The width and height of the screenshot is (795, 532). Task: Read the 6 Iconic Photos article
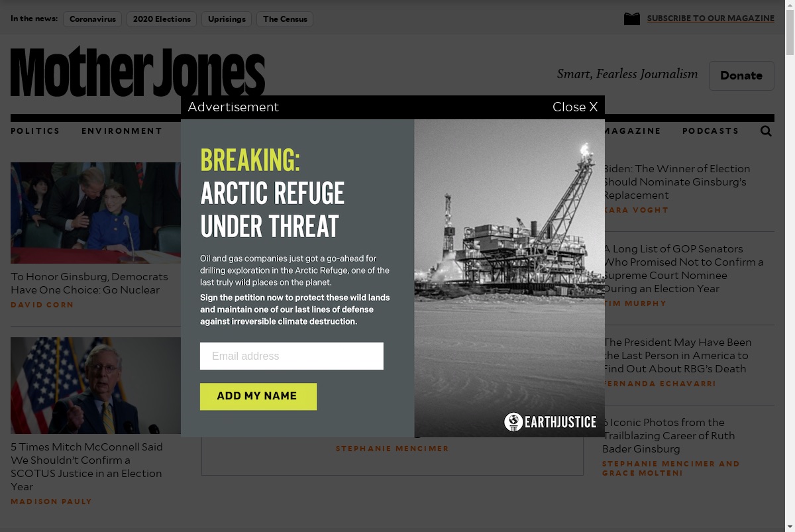[x=669, y=435]
